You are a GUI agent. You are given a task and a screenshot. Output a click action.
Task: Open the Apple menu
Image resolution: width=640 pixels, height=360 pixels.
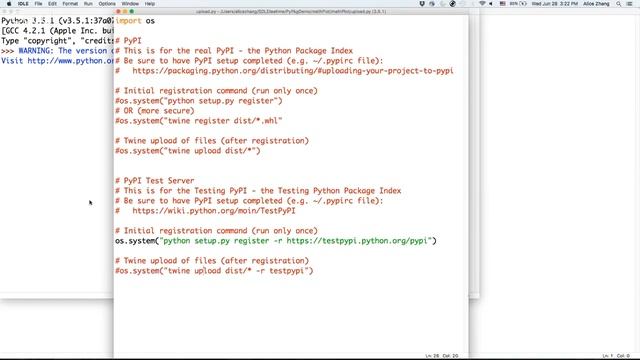[x=9, y=4]
